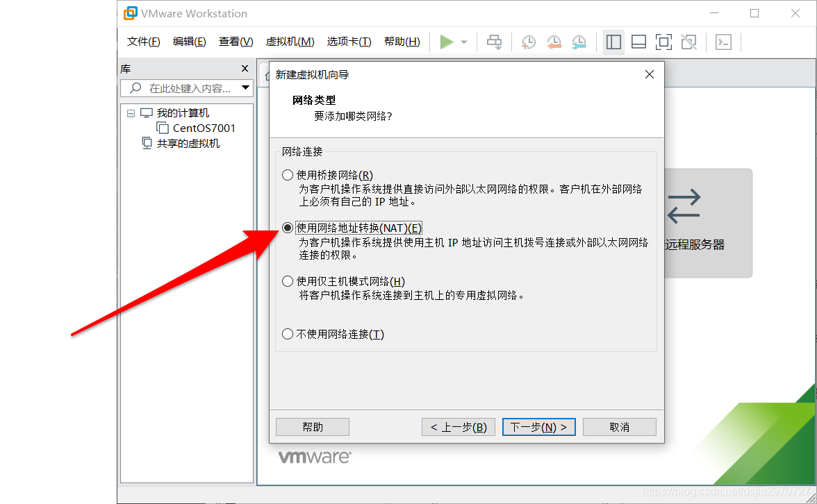
Task: Open the File (文件) menu
Action: [143, 42]
